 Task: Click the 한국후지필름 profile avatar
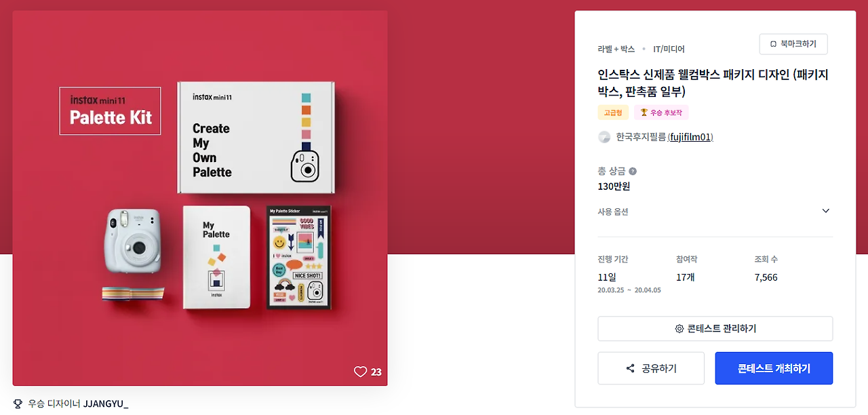(x=604, y=137)
